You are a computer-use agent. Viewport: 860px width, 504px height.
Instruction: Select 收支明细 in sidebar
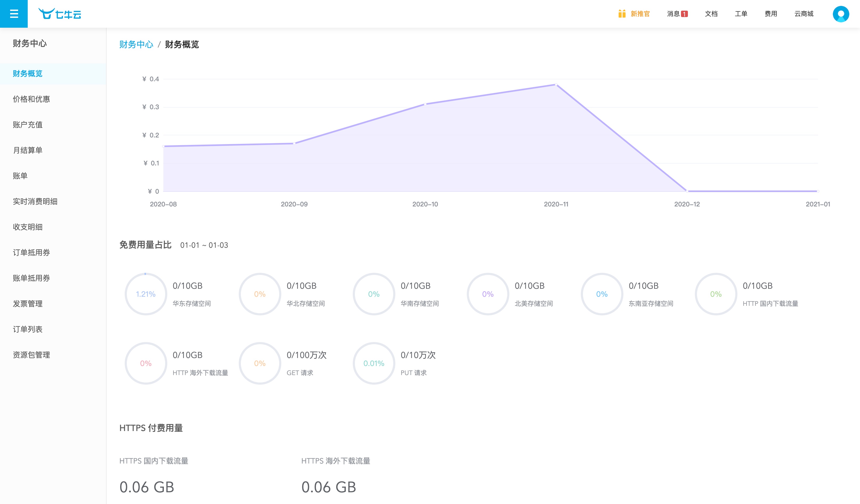53,227
